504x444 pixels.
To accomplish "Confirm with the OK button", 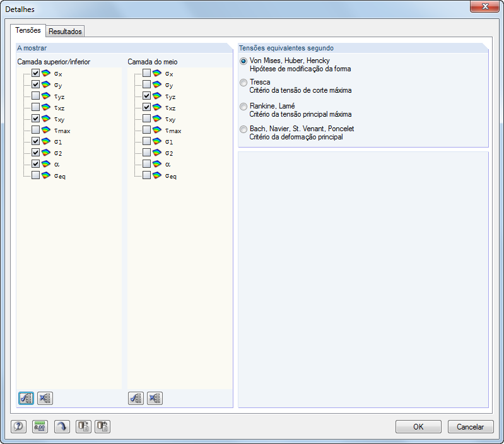I will (418, 426).
